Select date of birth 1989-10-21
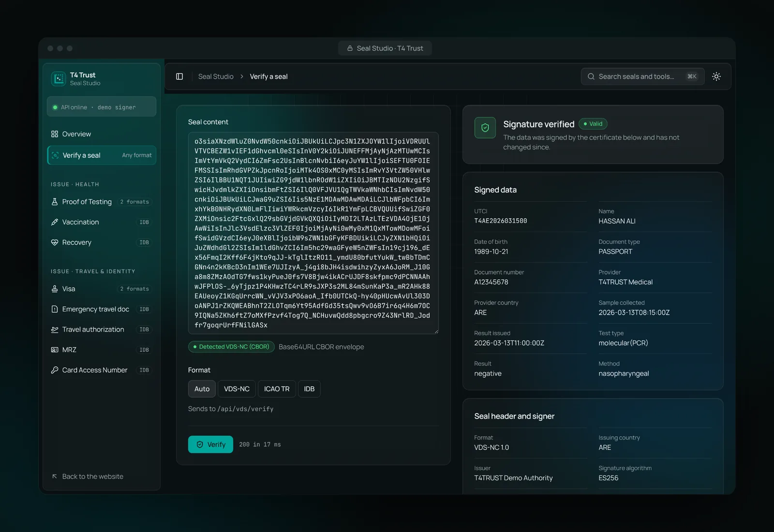This screenshot has height=532, width=774. click(491, 251)
